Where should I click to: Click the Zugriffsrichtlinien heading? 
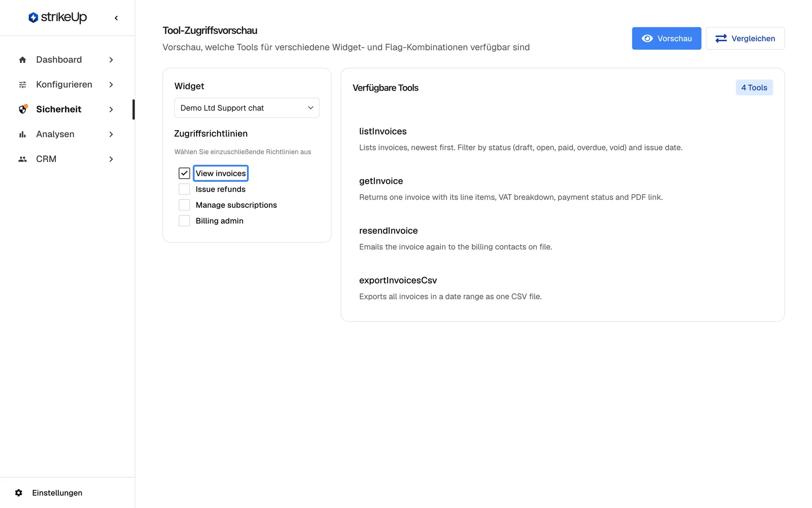[x=211, y=134]
